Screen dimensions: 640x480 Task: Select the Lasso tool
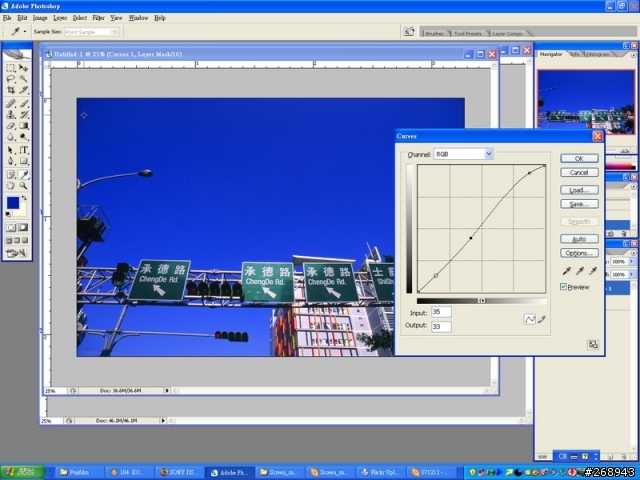coord(11,79)
